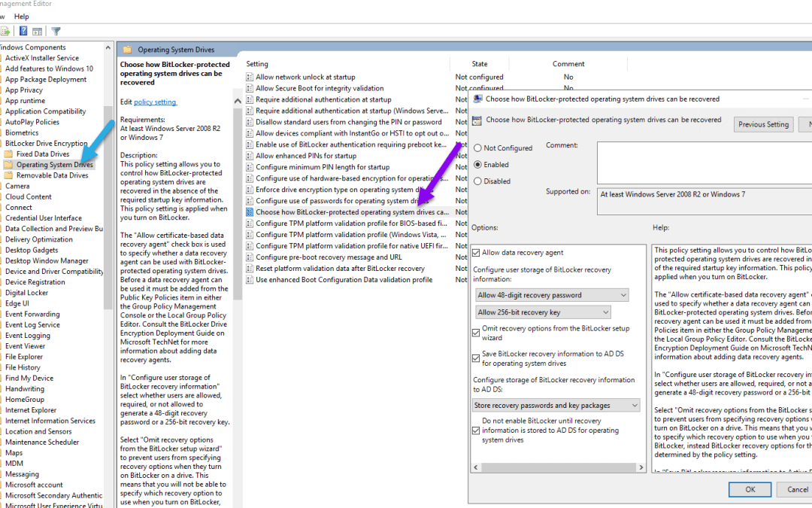Select BitLocker Drive Encryption tree node
Image resolution: width=812 pixels, height=508 pixels.
(x=46, y=144)
